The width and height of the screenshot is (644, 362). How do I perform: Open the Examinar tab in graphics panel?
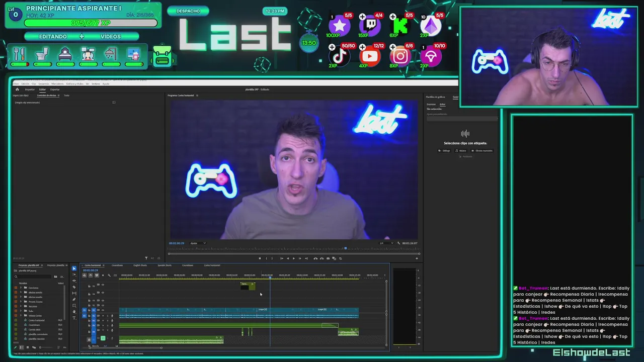pos(431,104)
